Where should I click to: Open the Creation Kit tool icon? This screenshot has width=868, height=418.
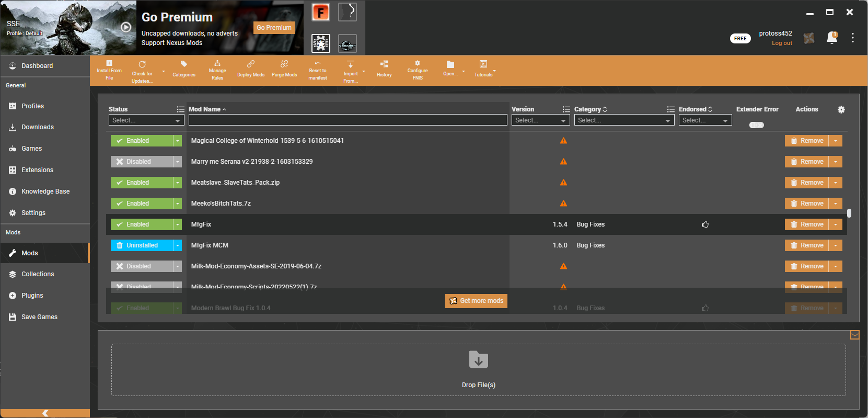point(348,43)
